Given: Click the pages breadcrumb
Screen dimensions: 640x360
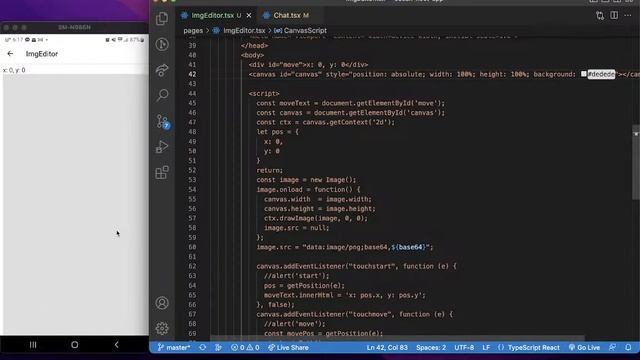Looking at the screenshot, I should 193,31.
